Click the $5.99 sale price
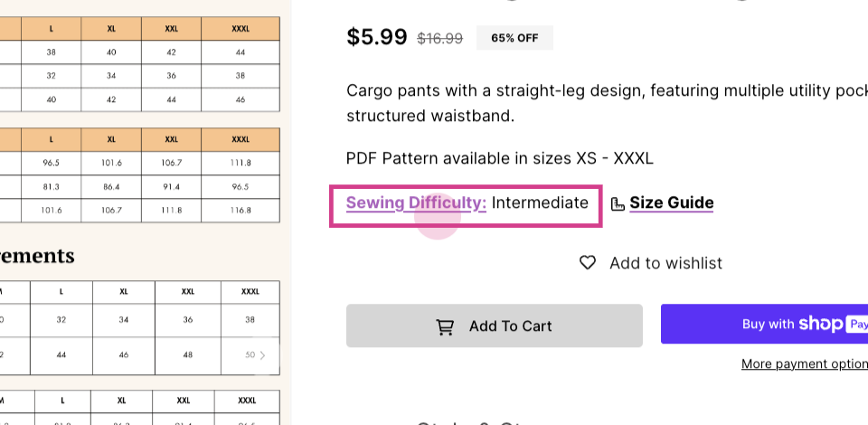Image resolution: width=868 pixels, height=425 pixels. (377, 36)
